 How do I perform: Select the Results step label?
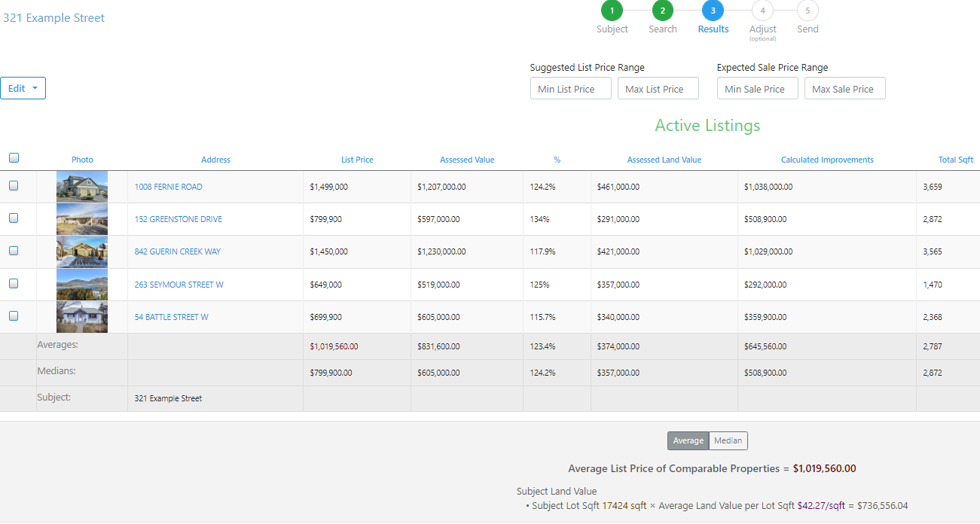click(x=713, y=29)
